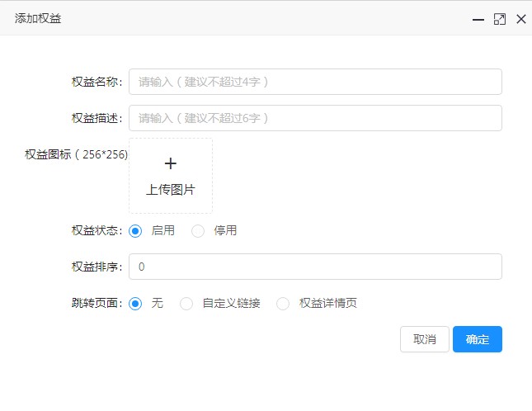
Task: Click the 添加权益 dialog title
Action: pos(38,18)
